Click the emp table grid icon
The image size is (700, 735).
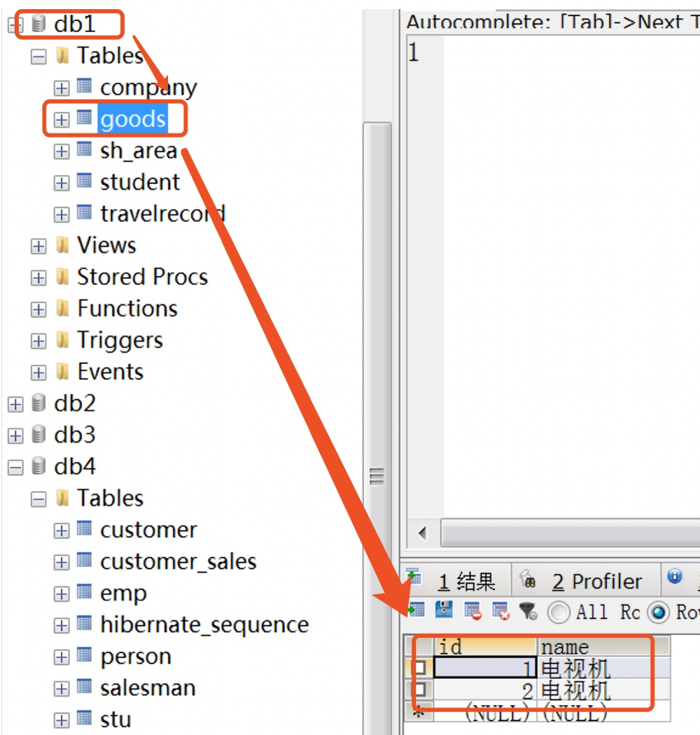85,591
